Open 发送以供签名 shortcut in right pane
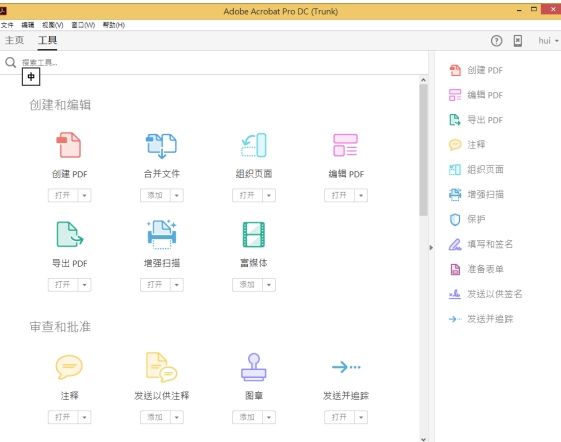561x442 pixels. coord(486,294)
